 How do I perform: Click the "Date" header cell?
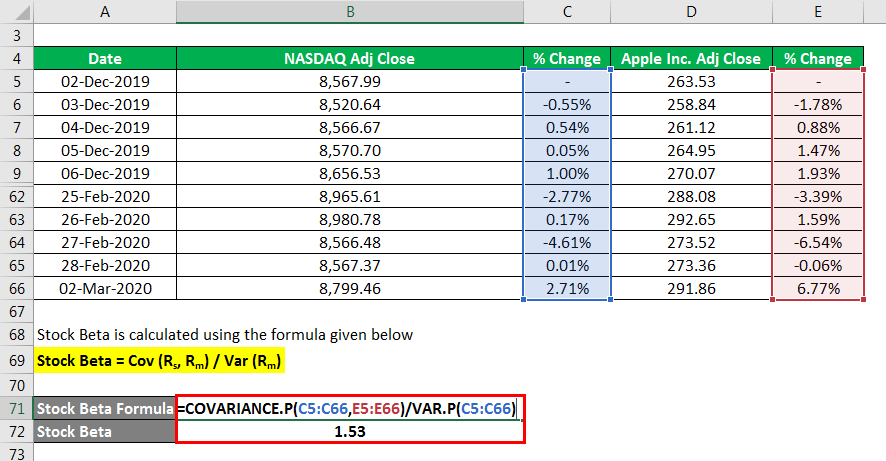point(104,59)
